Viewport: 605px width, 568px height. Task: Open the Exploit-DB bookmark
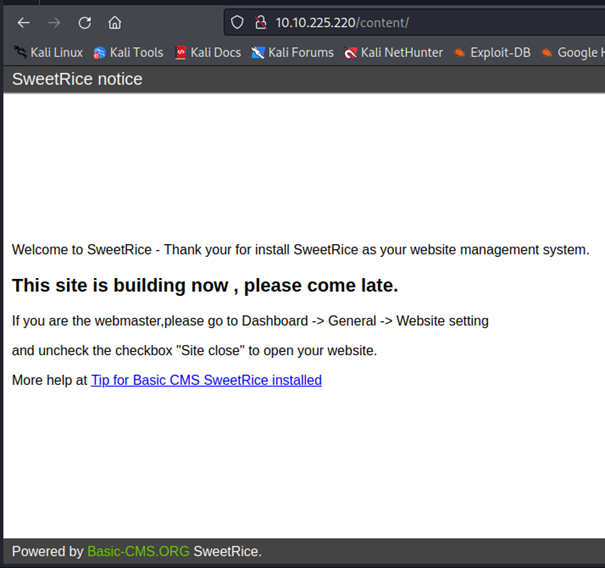click(491, 52)
